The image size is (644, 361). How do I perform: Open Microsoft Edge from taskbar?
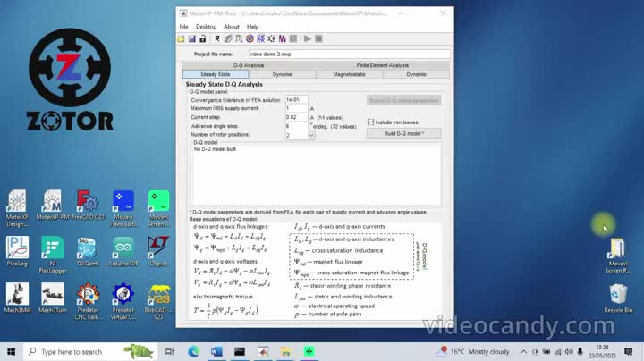click(193, 351)
